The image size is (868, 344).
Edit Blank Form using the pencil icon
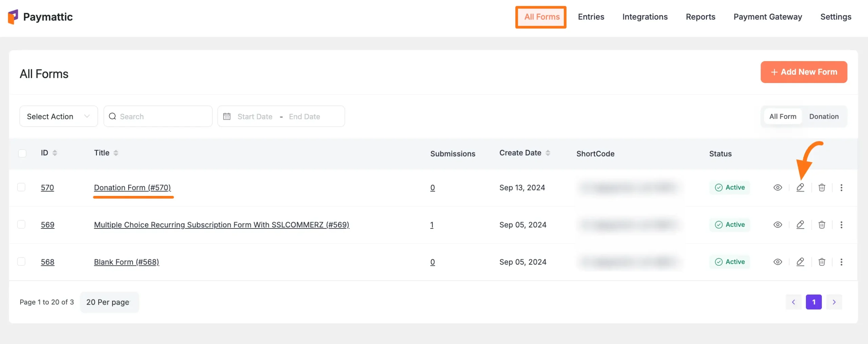pos(800,262)
